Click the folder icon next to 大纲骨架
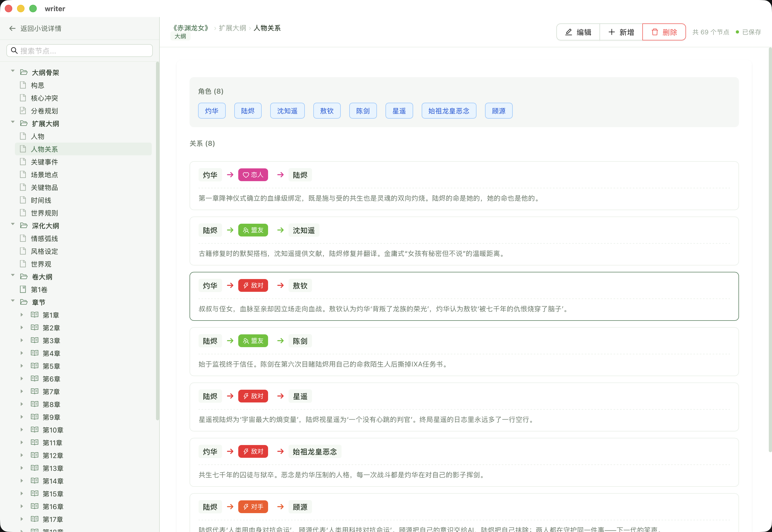This screenshot has height=532, width=772. 24,72
